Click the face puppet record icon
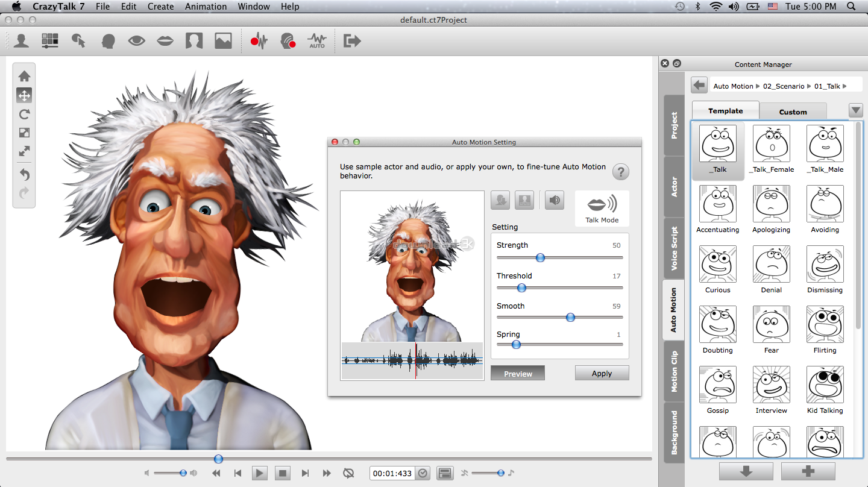The image size is (868, 487). point(288,41)
